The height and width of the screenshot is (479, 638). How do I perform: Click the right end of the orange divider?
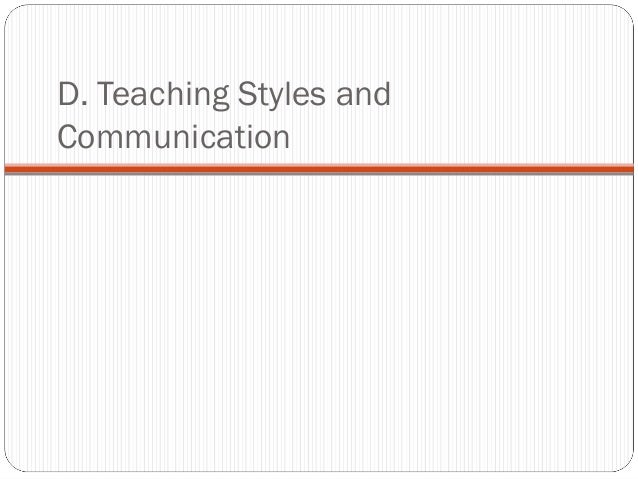pyautogui.click(x=629, y=168)
